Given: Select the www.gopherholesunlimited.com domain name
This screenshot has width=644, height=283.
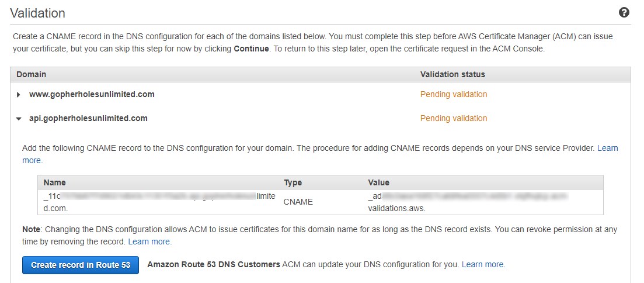Looking at the screenshot, I should point(92,94).
